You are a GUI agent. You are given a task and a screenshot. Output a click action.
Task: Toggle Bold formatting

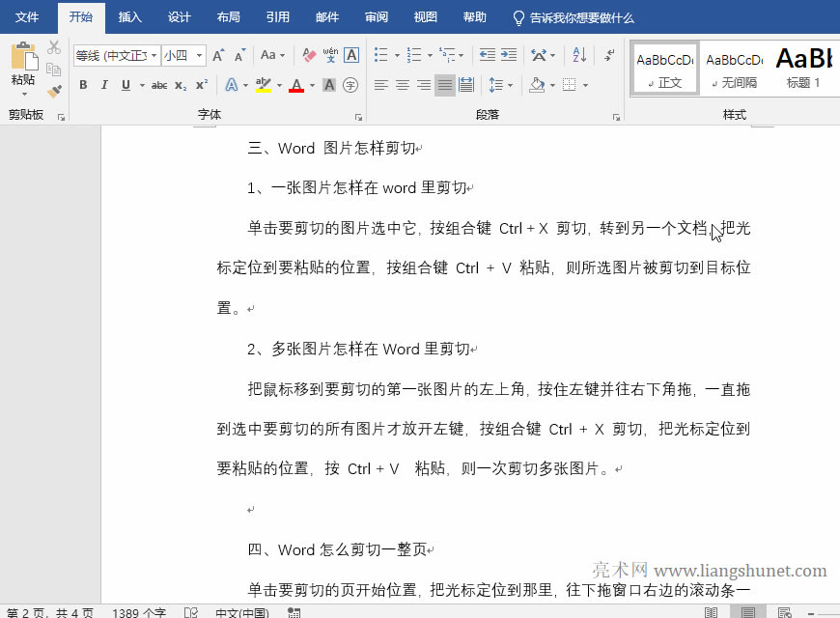click(x=83, y=85)
